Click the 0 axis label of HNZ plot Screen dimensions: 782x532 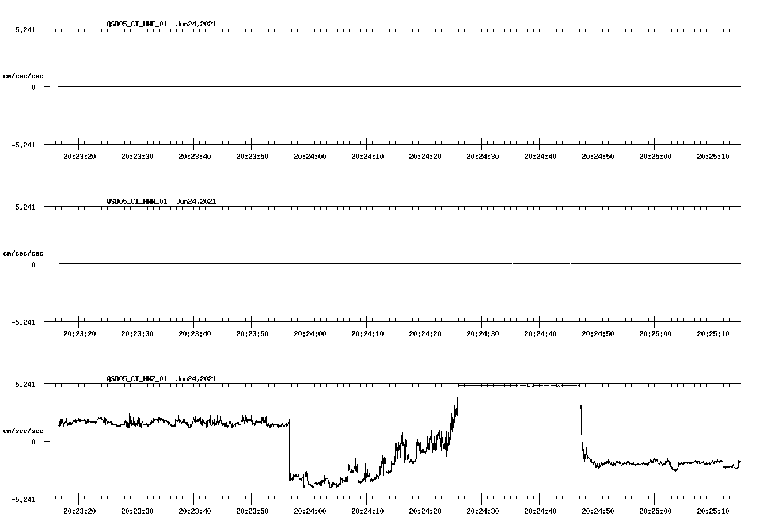[33, 442]
